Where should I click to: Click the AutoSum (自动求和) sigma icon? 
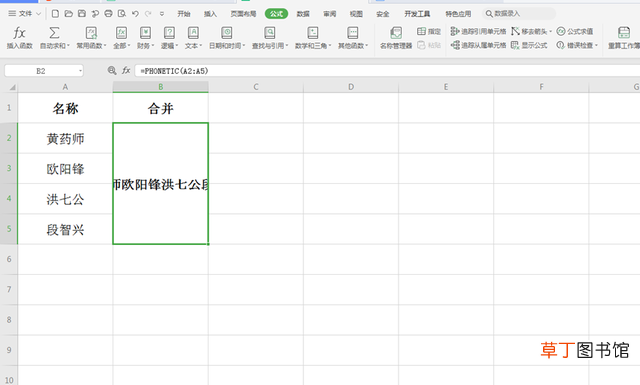[54, 33]
